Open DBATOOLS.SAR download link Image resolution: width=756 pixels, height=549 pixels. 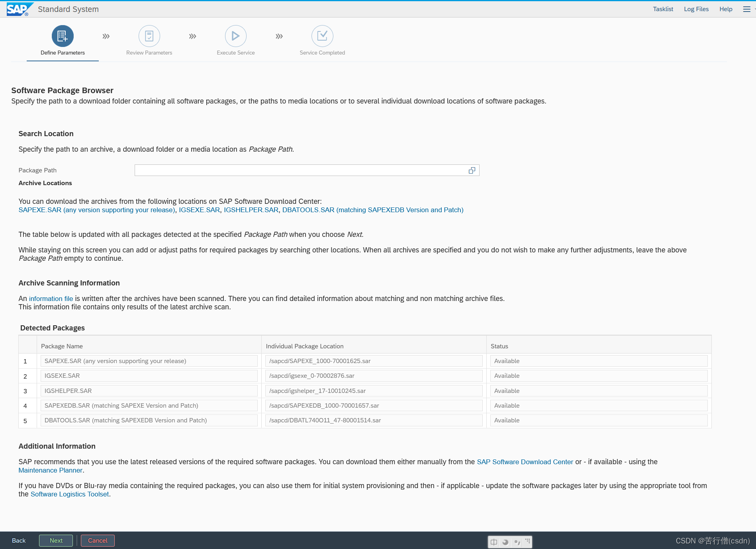(373, 210)
